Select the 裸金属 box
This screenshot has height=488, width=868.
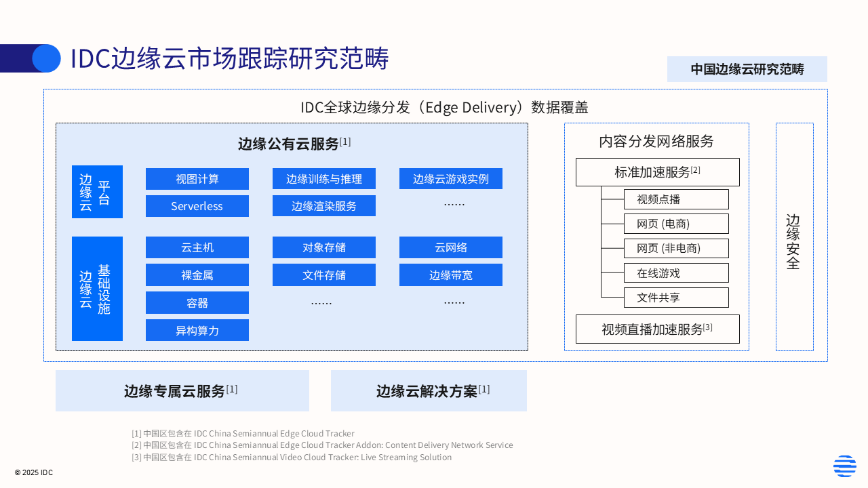point(197,275)
